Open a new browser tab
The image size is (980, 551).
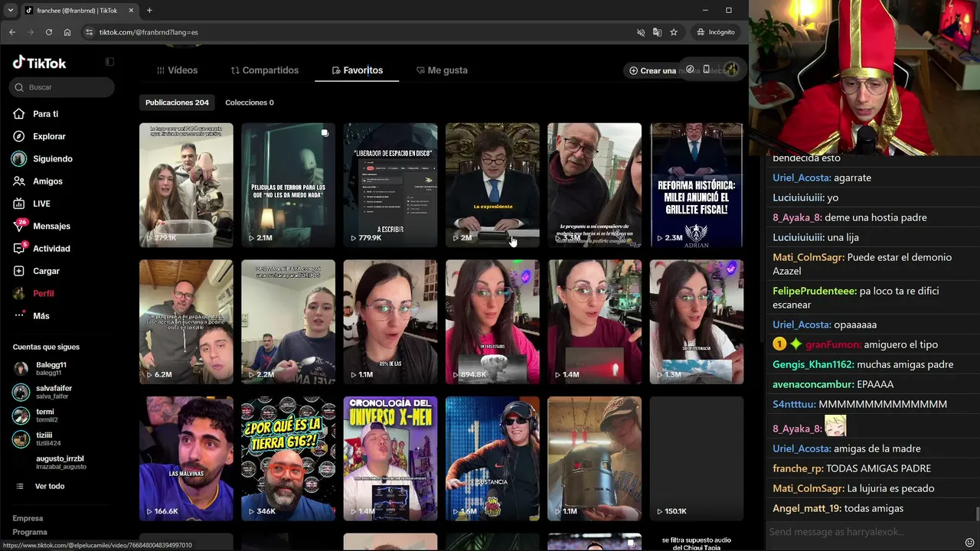pyautogui.click(x=149, y=11)
